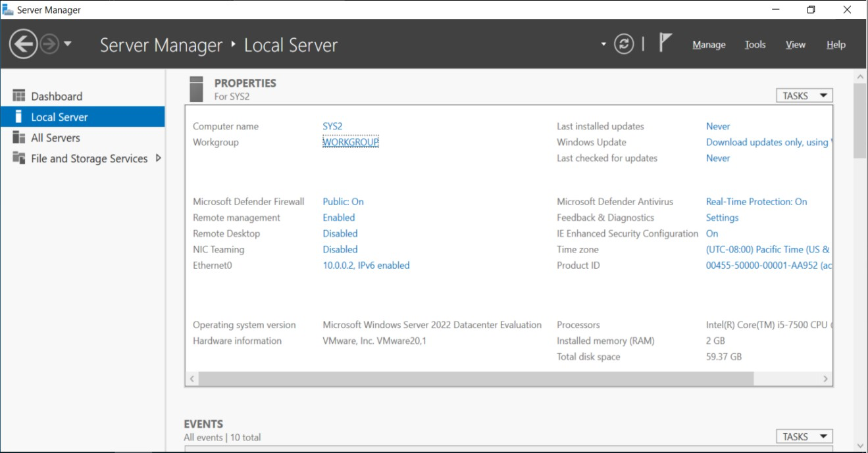Open the Public: On firewall link
This screenshot has height=453, width=868.
click(x=343, y=202)
